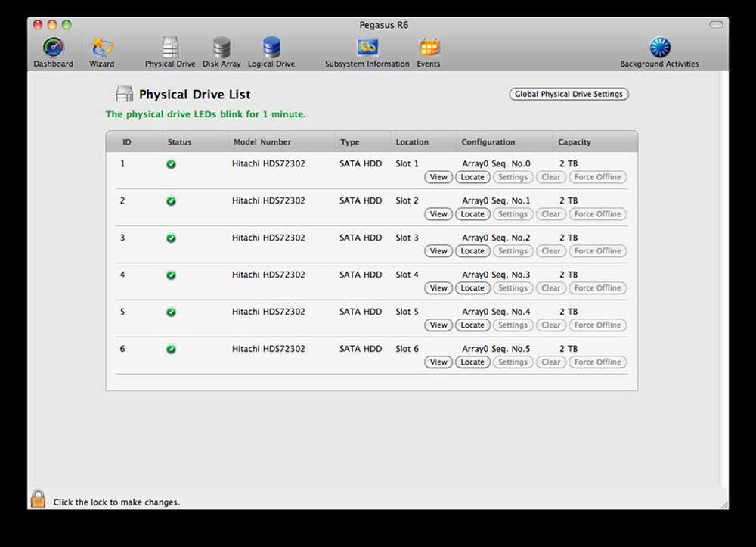The width and height of the screenshot is (756, 547).
Task: Open the Logical Drive toolbar icon
Action: (271, 52)
